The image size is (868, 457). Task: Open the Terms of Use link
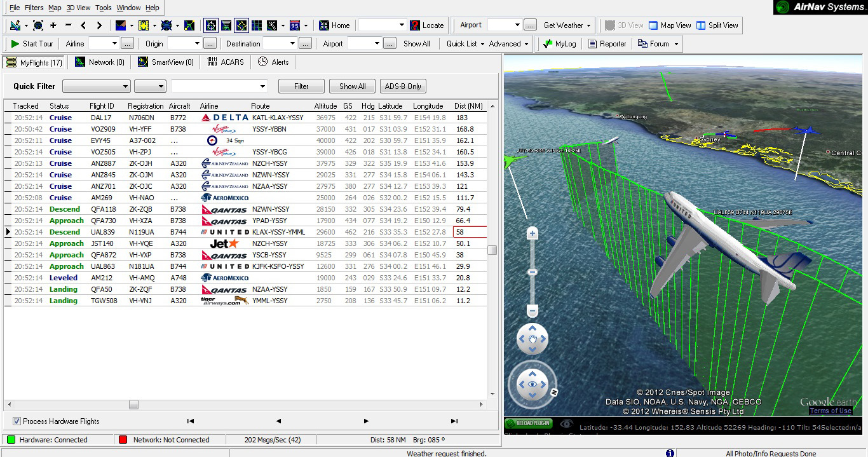(x=831, y=411)
